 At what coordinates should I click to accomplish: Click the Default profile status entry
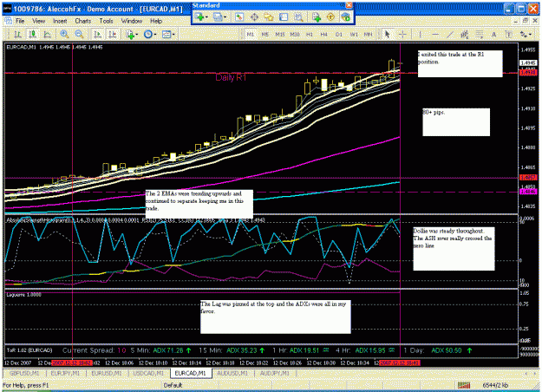click(x=173, y=385)
